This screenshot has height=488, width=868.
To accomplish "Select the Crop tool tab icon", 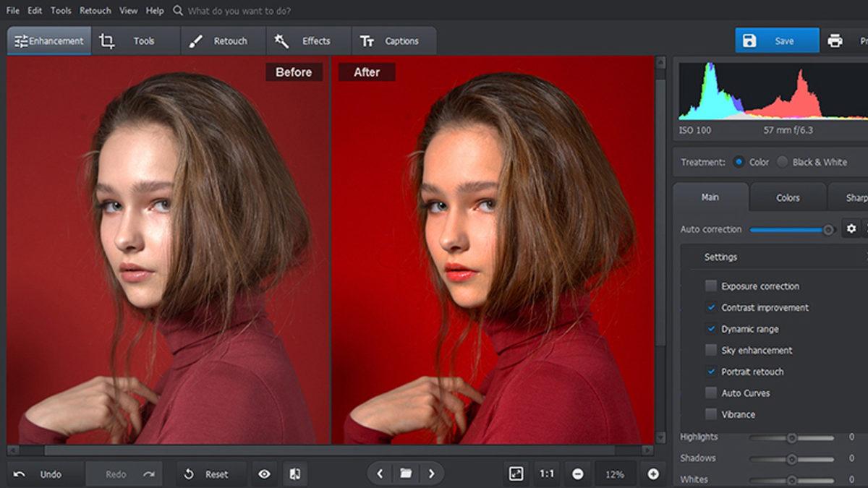I will 106,40.
